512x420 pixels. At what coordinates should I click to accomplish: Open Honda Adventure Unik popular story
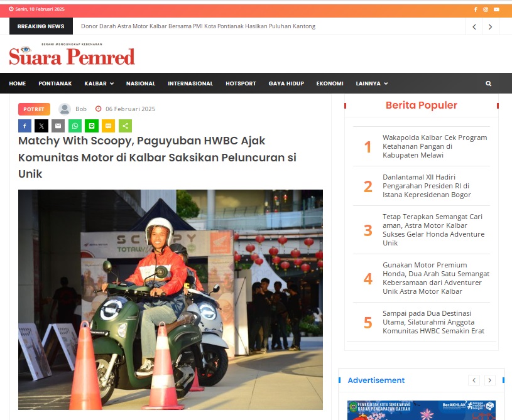[x=433, y=230]
